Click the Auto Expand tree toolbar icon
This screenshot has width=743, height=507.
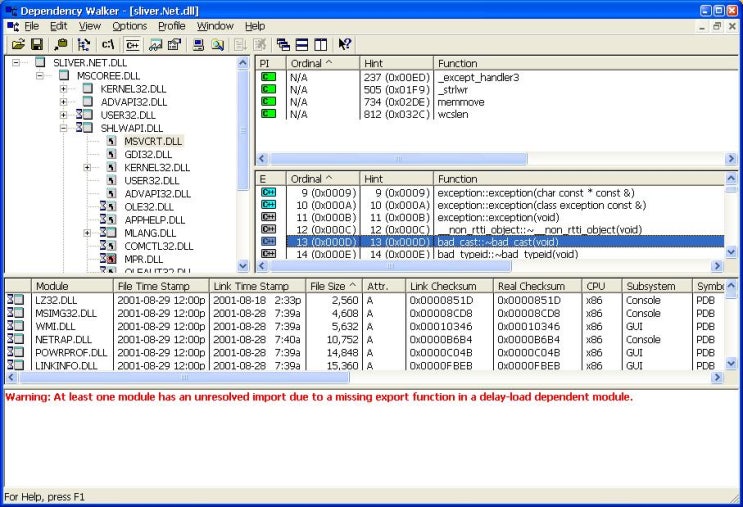coord(84,45)
